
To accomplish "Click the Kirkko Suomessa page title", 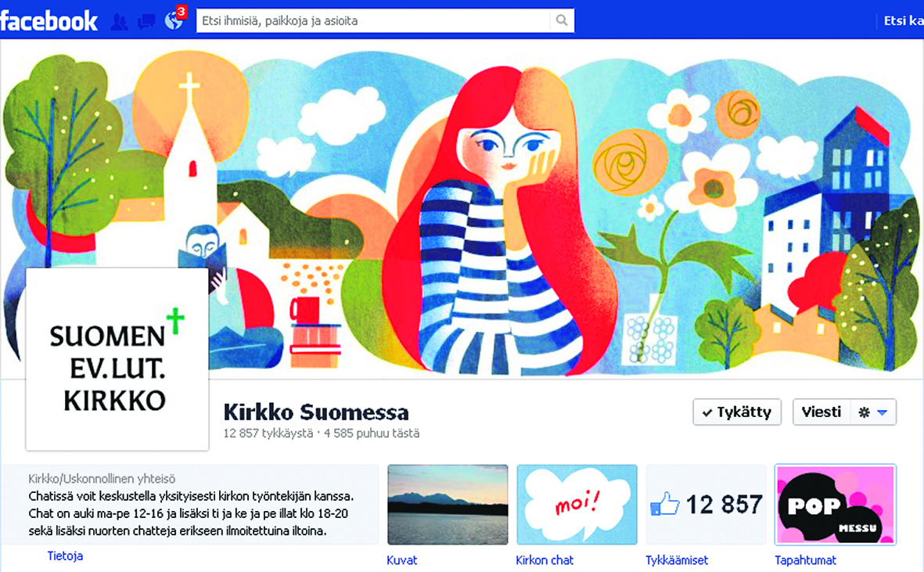I will (316, 412).
